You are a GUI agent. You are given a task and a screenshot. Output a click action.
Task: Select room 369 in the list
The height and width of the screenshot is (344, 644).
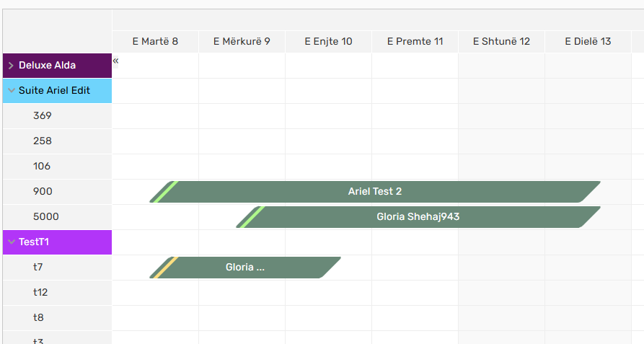pyautogui.click(x=43, y=116)
